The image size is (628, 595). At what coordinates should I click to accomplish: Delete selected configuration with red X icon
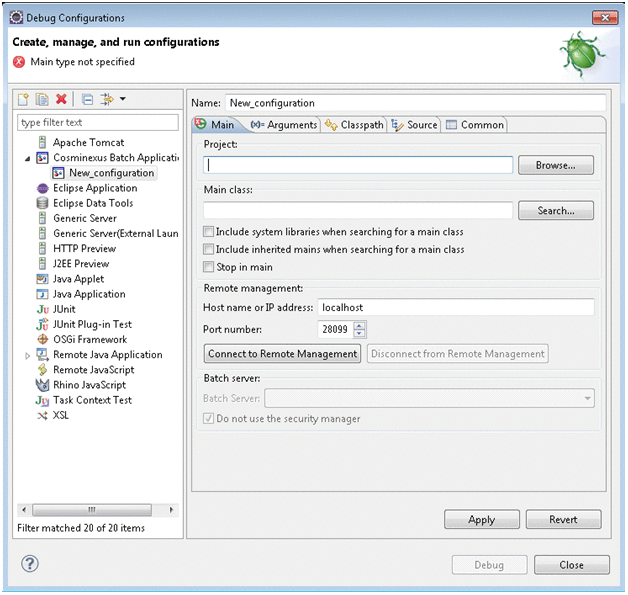coord(62,99)
